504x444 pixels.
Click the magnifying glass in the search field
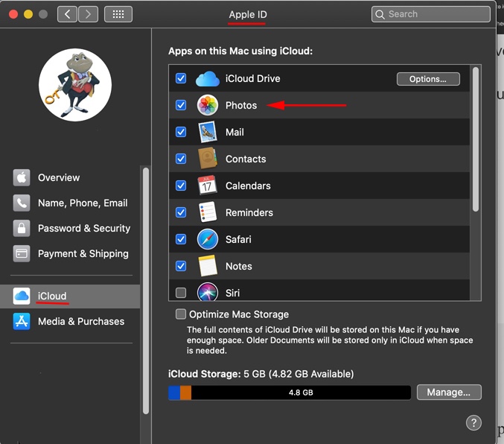tap(380, 14)
